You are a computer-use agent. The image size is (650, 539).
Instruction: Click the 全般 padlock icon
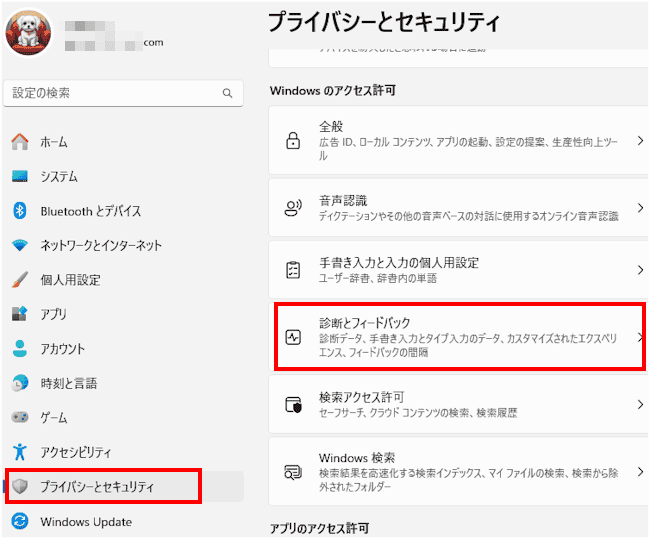[293, 141]
